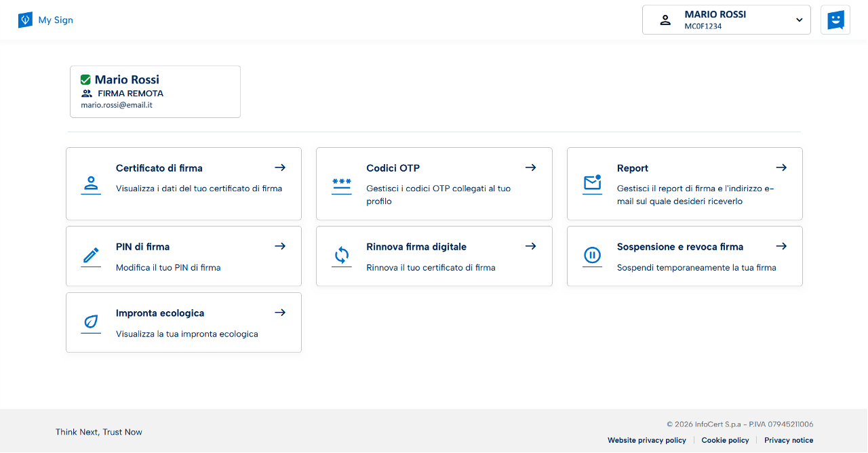Screen dimensions: 868x453
Task: Click the arrow on Impronta ecologica card
Action: 280,313
